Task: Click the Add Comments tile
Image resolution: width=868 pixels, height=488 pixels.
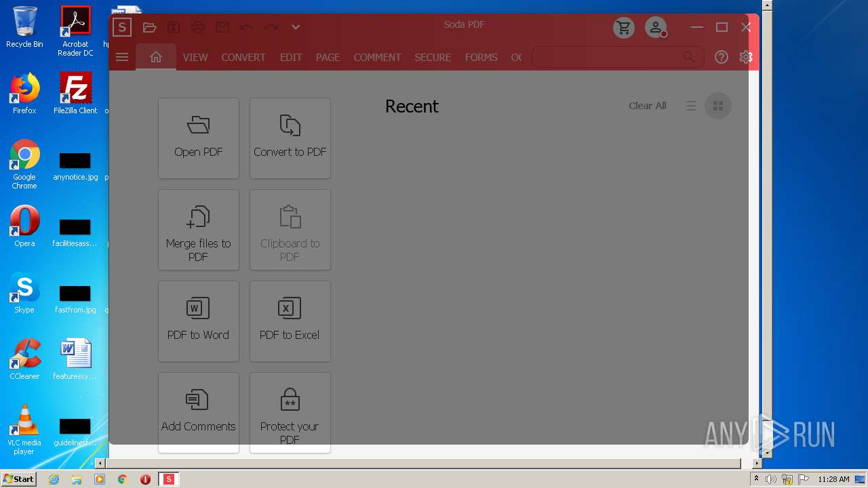Action: click(x=199, y=412)
